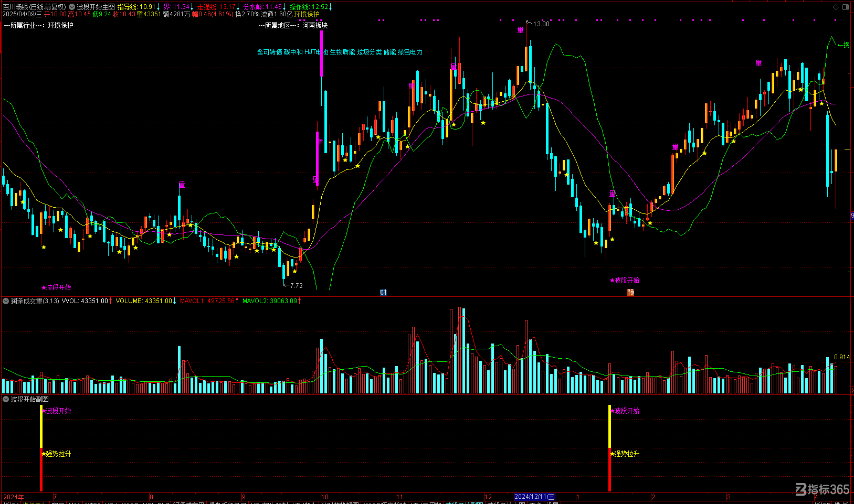Click the highlighted date 2024/12/11/三

[534, 497]
